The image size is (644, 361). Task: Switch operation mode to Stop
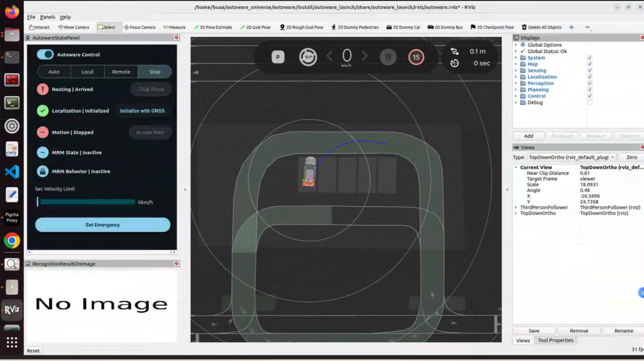point(155,72)
